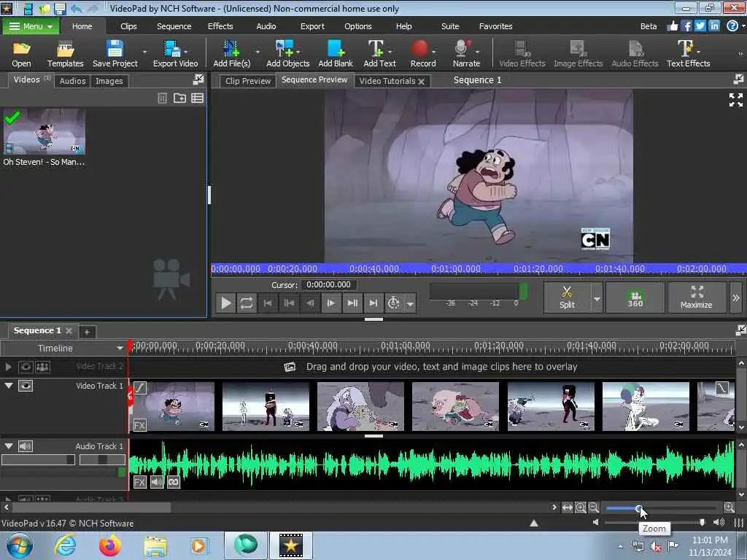
Task: Add a new sequence with the plus tab
Action: [87, 332]
